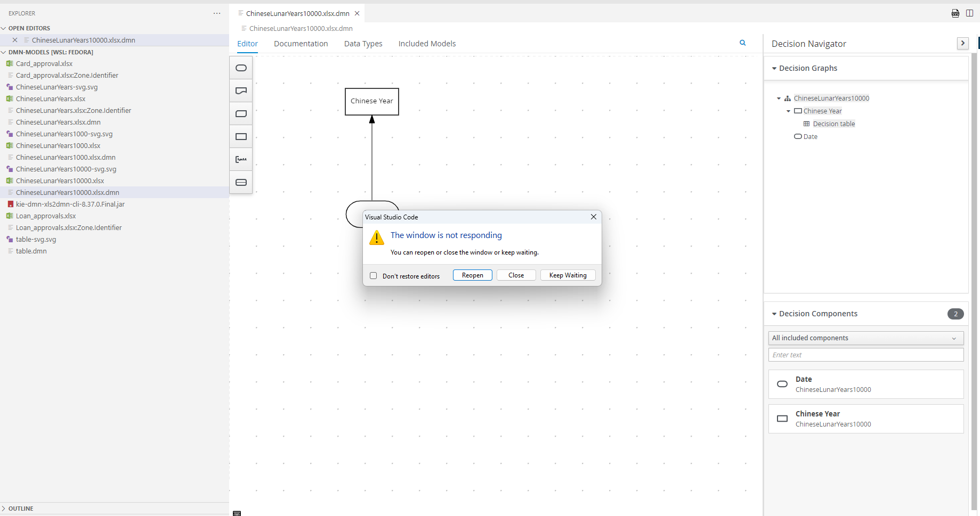Collapse the ChineseLunarYears10000 tree node arrow
Screen dimensions: 980x516
click(x=779, y=99)
